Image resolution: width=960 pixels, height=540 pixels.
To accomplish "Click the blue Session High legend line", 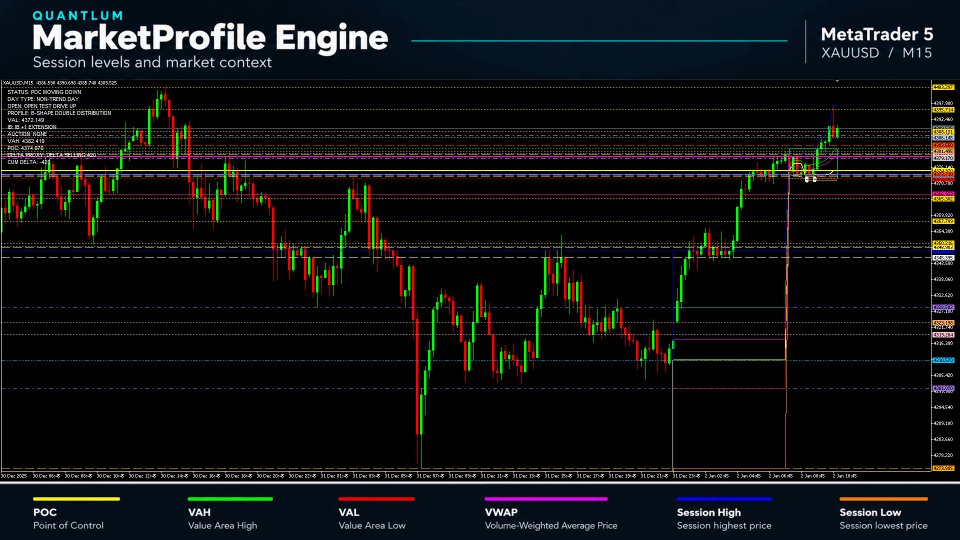I will coord(724,499).
